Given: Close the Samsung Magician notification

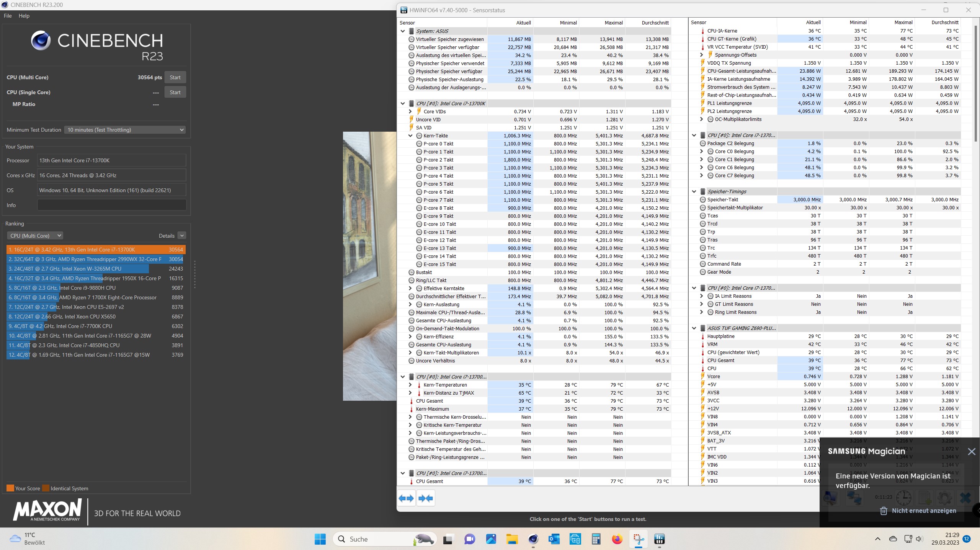Looking at the screenshot, I should click(x=971, y=452).
